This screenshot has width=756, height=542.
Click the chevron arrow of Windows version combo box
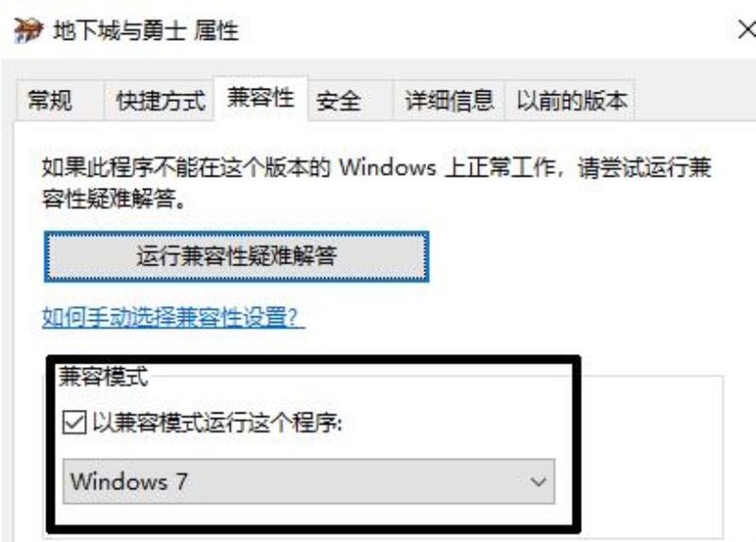(x=538, y=482)
